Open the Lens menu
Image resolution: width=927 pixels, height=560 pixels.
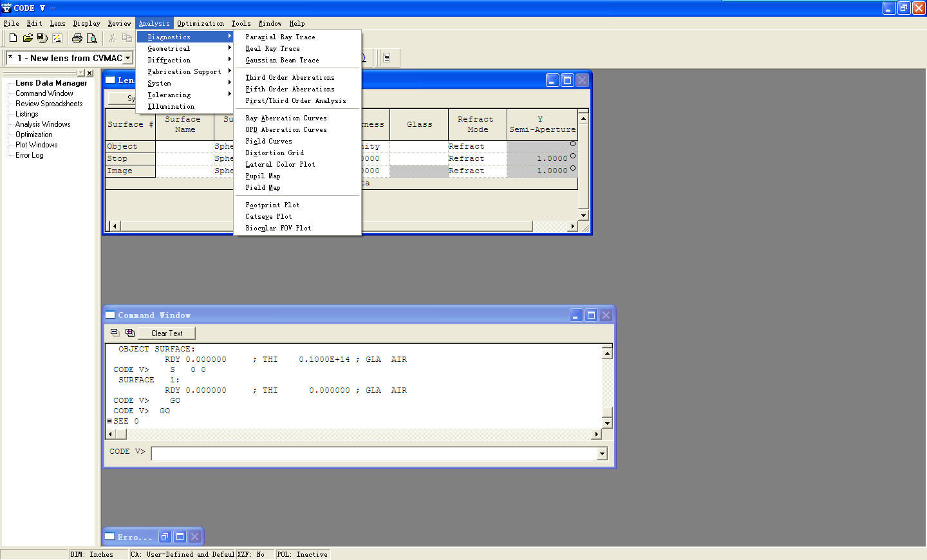pyautogui.click(x=57, y=23)
